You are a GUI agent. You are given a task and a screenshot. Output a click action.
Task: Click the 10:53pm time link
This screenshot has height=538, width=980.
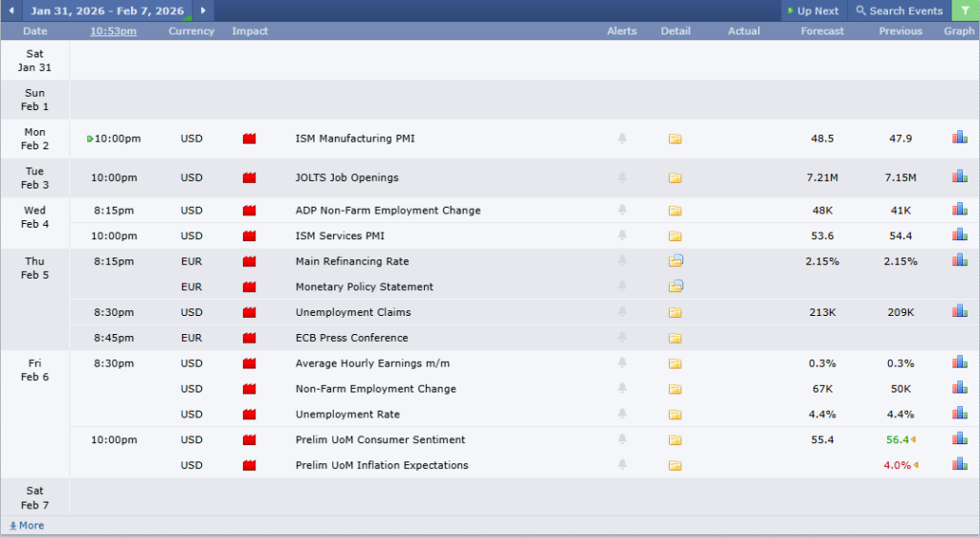pos(113,31)
